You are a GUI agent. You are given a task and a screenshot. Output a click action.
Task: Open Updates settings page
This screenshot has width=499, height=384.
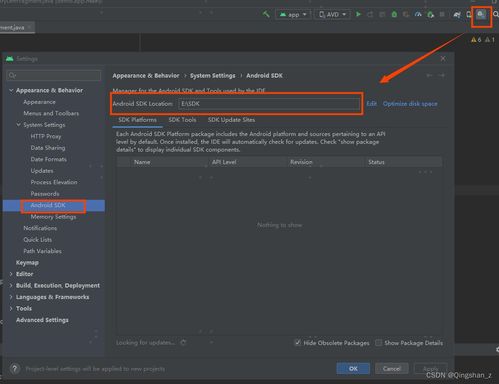42,171
